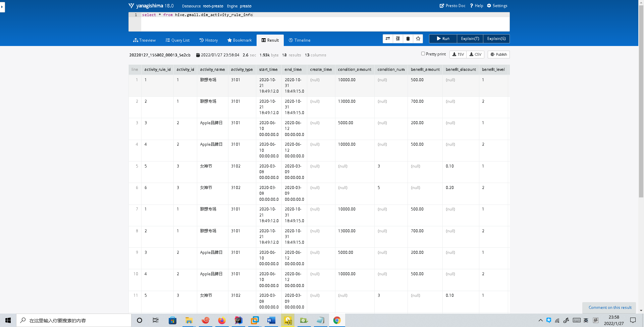Open File Explorer from the taskbar
Image resolution: width=644 pixels, height=327 pixels.
click(189, 320)
